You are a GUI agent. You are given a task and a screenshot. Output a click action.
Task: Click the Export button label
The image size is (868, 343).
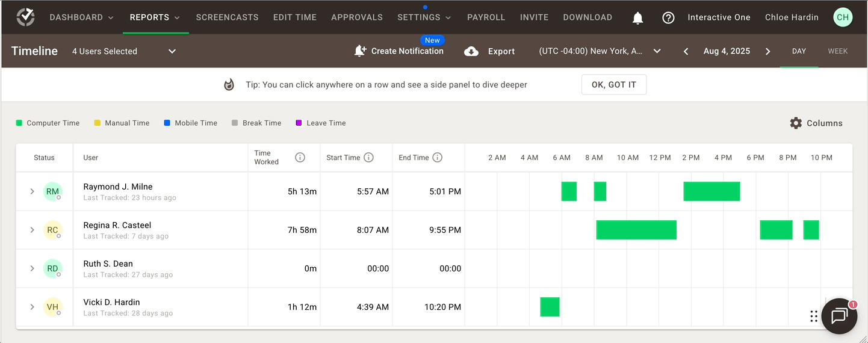[501, 52]
